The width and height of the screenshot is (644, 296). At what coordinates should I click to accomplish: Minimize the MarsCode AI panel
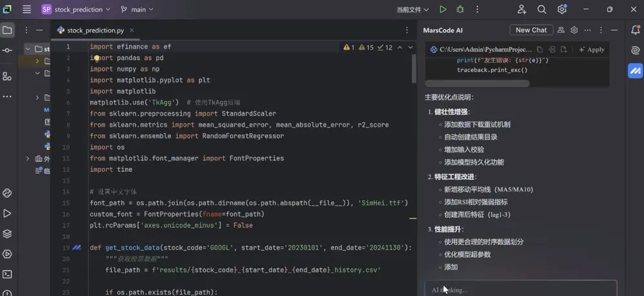pyautogui.click(x=614, y=30)
